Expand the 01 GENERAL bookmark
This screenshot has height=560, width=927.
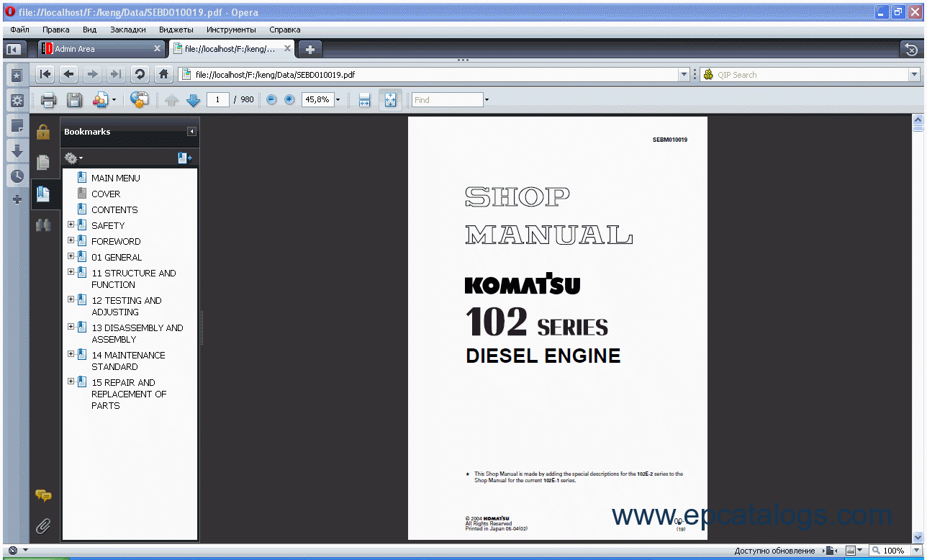[x=71, y=256]
